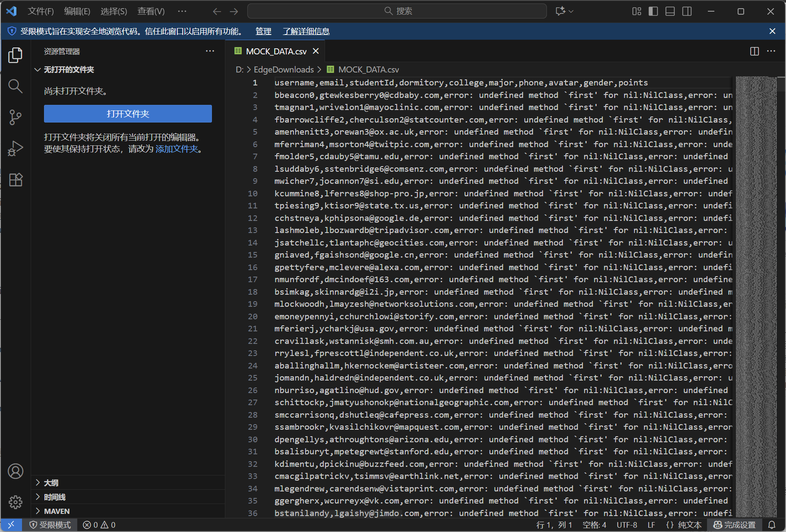Click 完成设置 in the status bar
The width and height of the screenshot is (786, 532).
pos(735,525)
